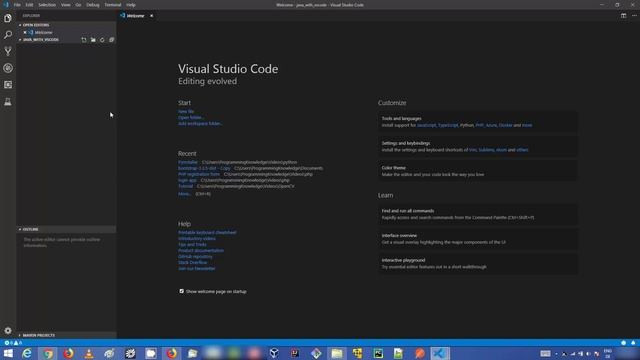640x360 pixels.
Task: Open Stack Overflow link
Action: 193,262
